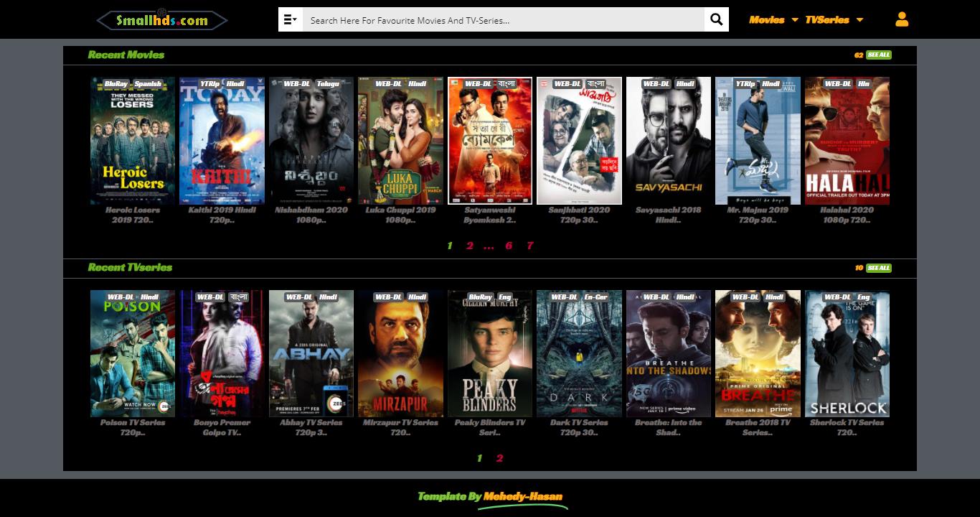Screen dimensions: 980x517
Task: Open the Mirzapur TV series poster
Action: pos(400,353)
